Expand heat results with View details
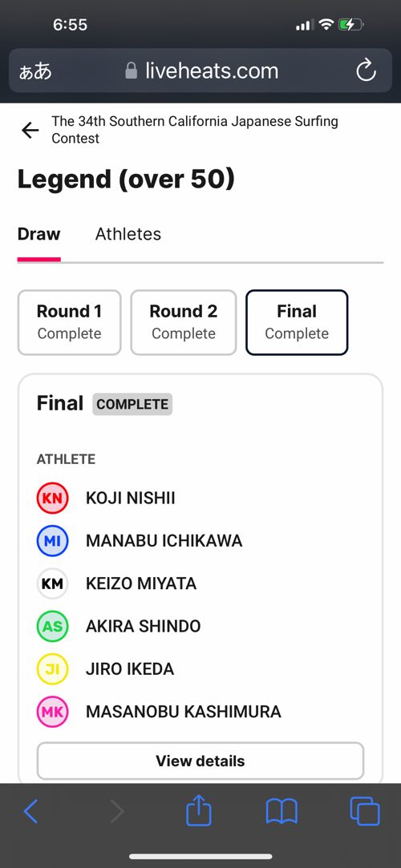Image resolution: width=401 pixels, height=868 pixels. click(200, 761)
